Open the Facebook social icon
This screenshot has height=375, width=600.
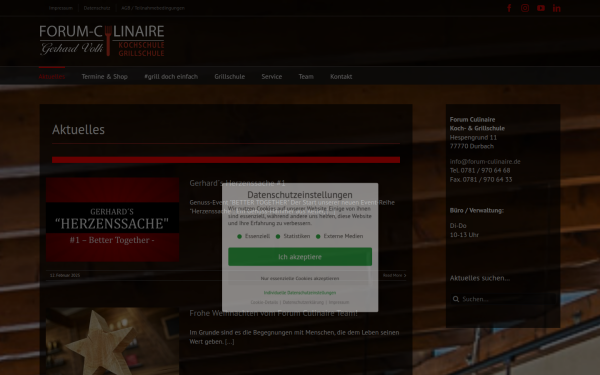pyautogui.click(x=509, y=8)
